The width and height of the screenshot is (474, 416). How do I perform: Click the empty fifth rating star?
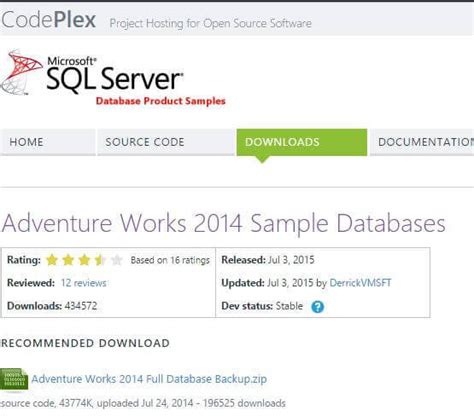(116, 260)
